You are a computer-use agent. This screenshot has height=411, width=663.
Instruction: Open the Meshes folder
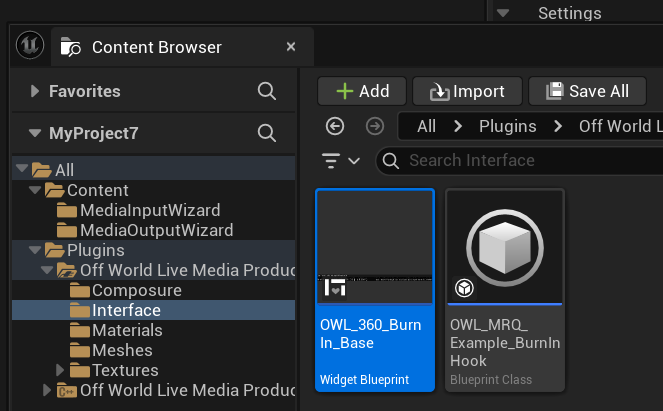click(x=111, y=350)
